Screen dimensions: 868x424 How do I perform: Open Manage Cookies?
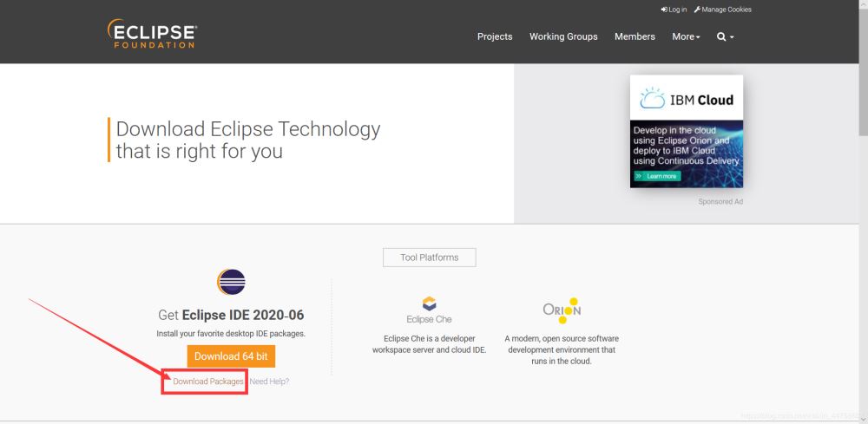[722, 10]
